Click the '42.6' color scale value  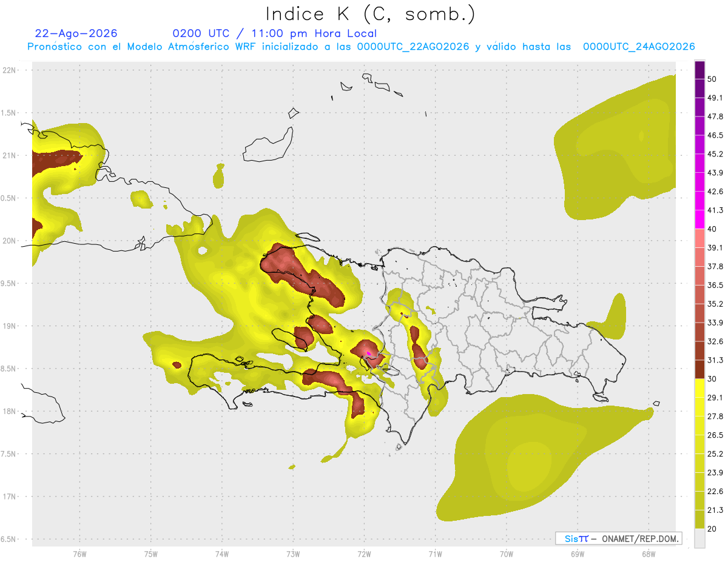(x=715, y=192)
